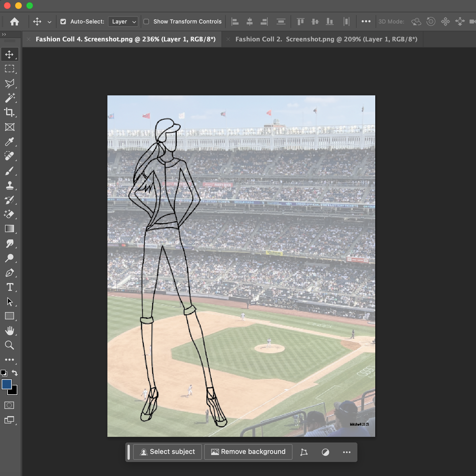Expand the Move tool preset picker

click(49, 22)
